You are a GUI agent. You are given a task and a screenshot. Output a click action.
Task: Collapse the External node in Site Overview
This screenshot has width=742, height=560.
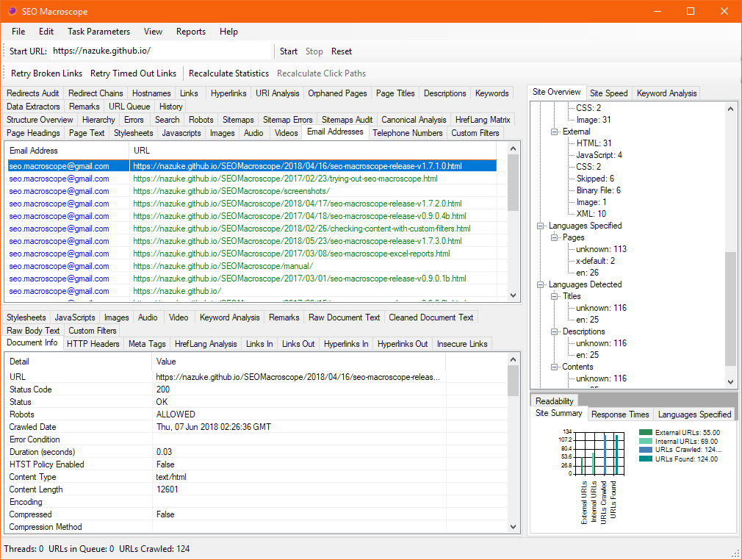pyautogui.click(x=554, y=132)
